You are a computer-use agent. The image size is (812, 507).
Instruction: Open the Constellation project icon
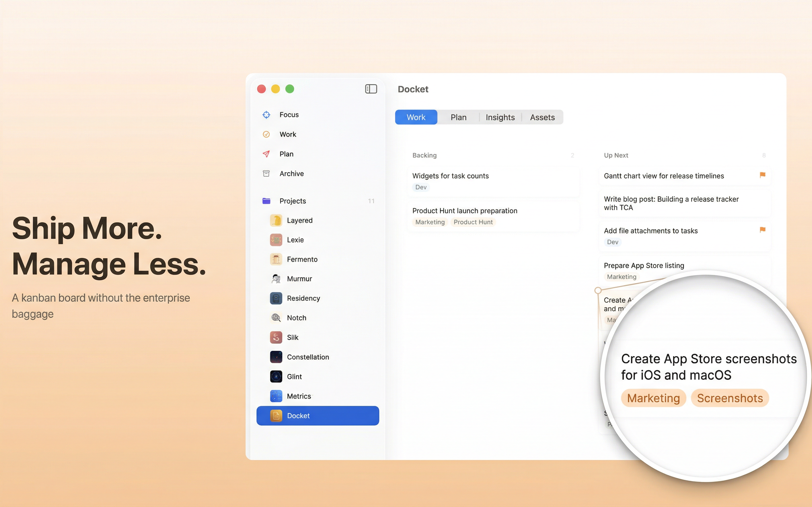276,357
